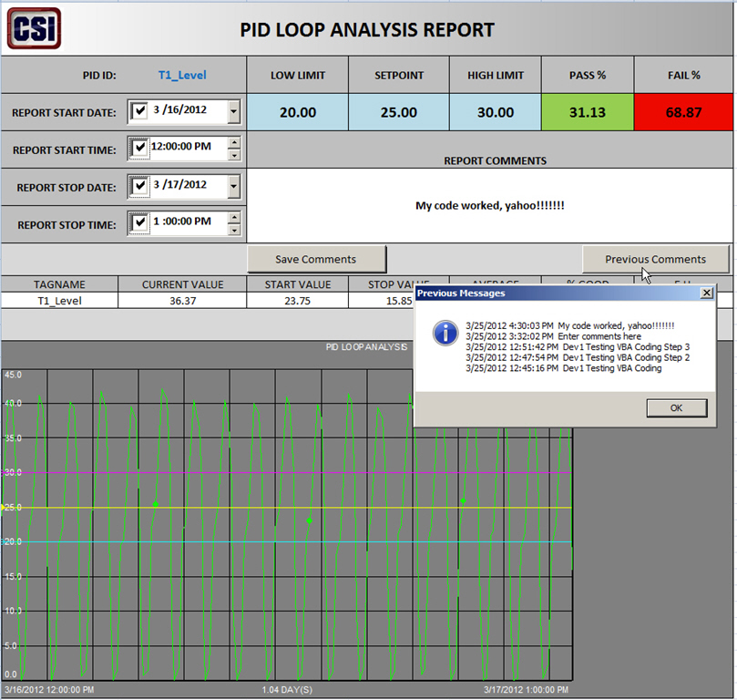Select the green Pass % value cell
This screenshot has height=700, width=737.
click(x=588, y=112)
